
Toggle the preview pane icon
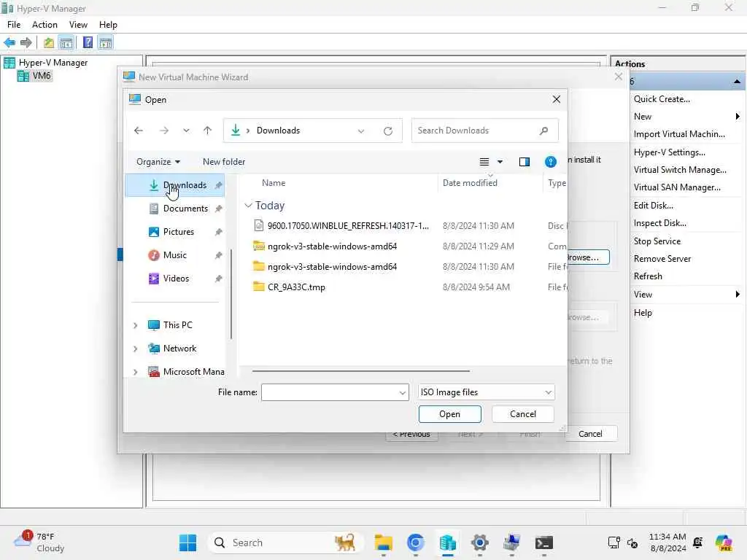pos(524,162)
